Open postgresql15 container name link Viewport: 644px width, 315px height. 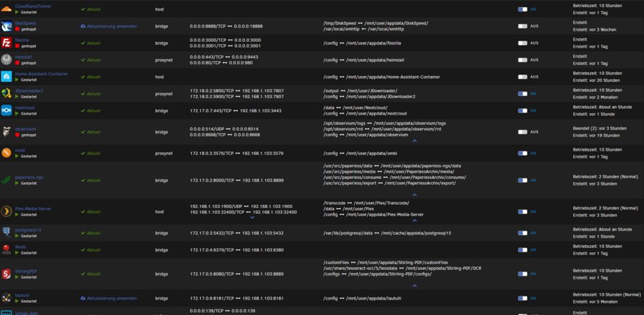(x=28, y=230)
